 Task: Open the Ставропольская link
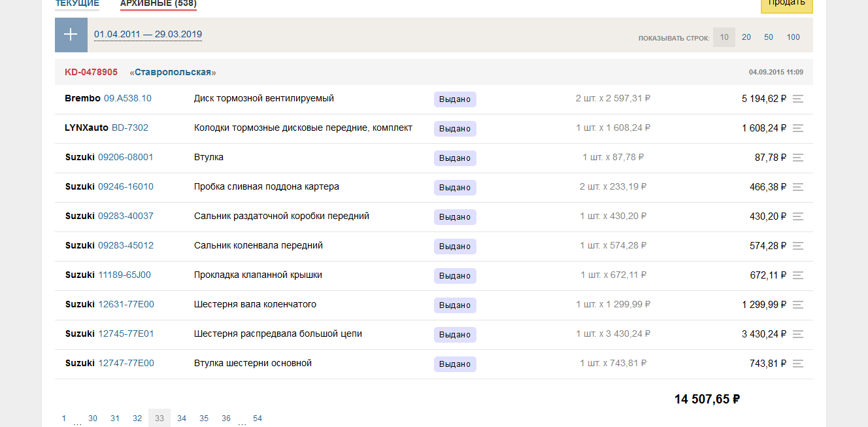[173, 72]
